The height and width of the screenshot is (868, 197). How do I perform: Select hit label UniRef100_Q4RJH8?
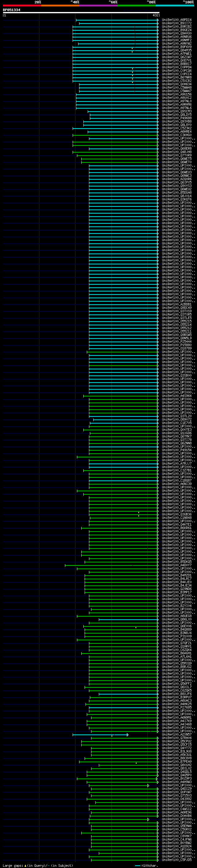[x=177, y=152]
